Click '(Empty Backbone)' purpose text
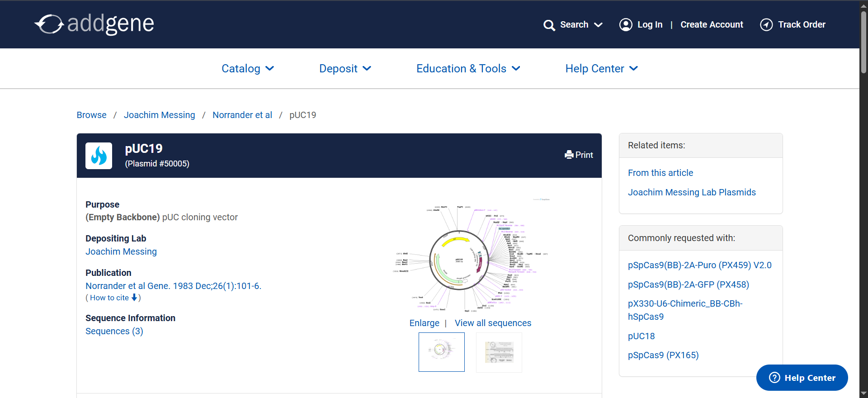This screenshot has width=868, height=398. 123,217
